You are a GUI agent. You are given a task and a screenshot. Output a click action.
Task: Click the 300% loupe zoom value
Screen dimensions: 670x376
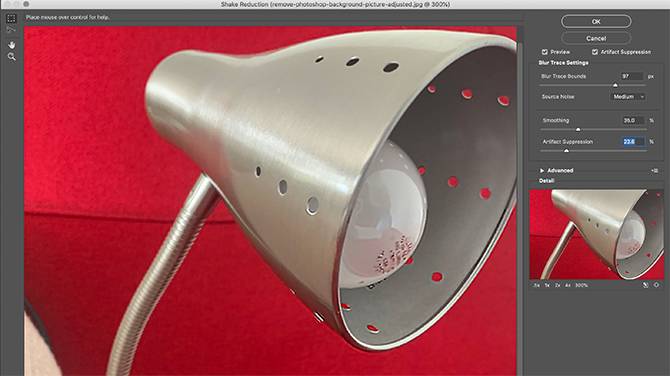coord(581,285)
